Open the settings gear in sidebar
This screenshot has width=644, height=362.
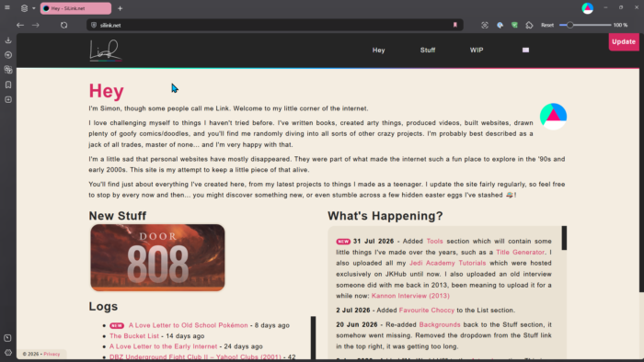coord(7,353)
